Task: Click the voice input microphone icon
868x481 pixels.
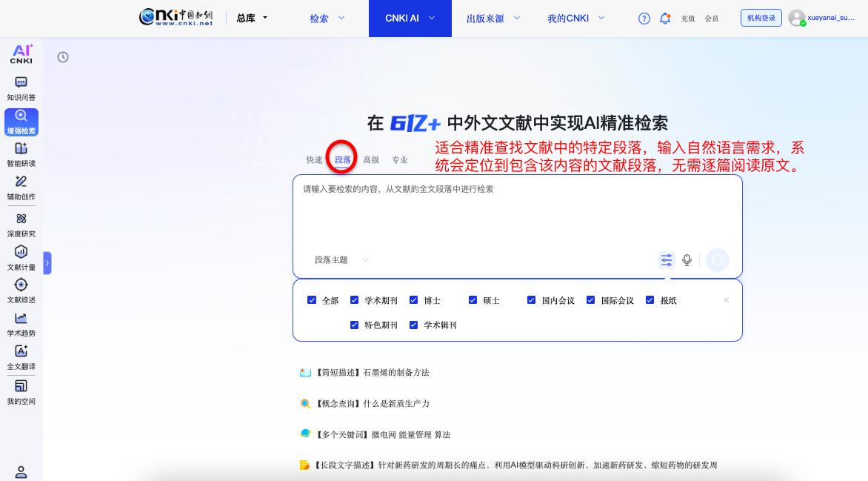Action: 687,260
